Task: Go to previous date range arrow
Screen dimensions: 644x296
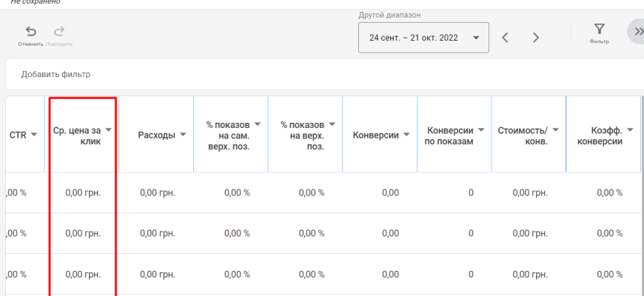Action: click(x=505, y=38)
